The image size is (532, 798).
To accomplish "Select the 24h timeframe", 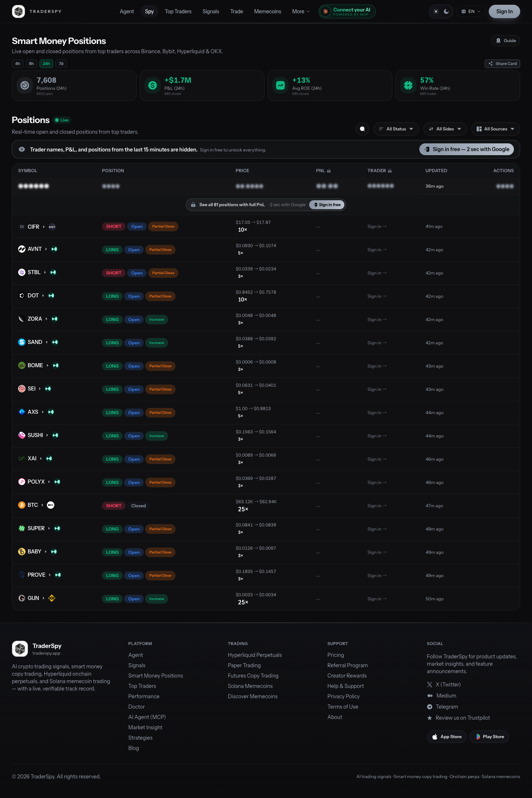I will click(x=46, y=64).
